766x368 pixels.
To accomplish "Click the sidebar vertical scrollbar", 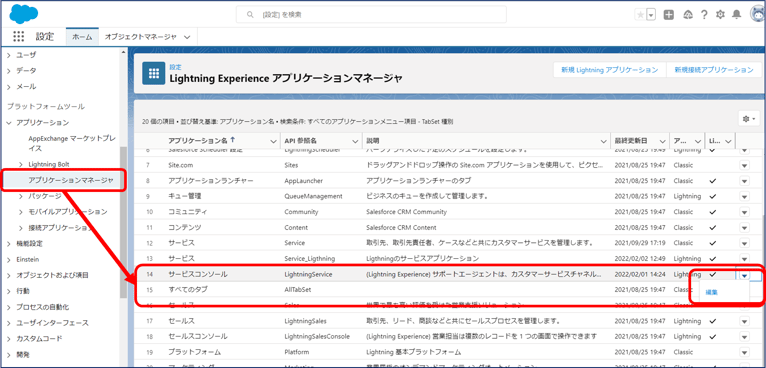I will click(x=123, y=222).
